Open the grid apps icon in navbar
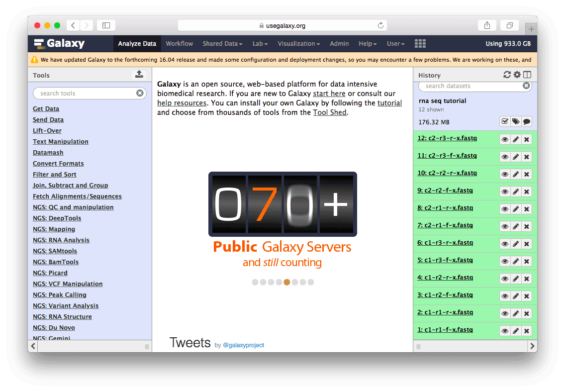Screen dimensions: 565x392 click(x=420, y=44)
